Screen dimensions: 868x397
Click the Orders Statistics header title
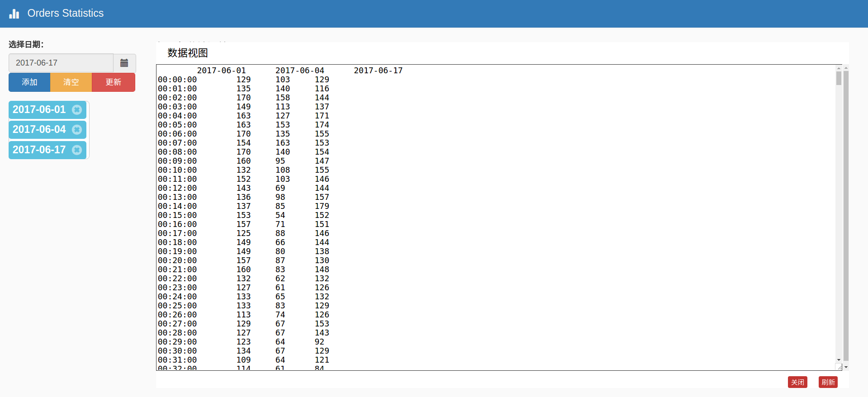(x=66, y=14)
